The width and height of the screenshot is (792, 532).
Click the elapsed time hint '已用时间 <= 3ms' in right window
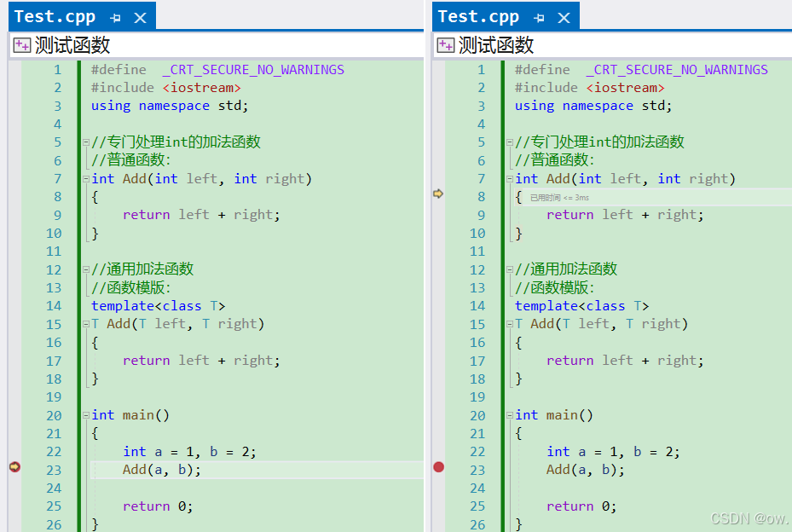coord(559,198)
